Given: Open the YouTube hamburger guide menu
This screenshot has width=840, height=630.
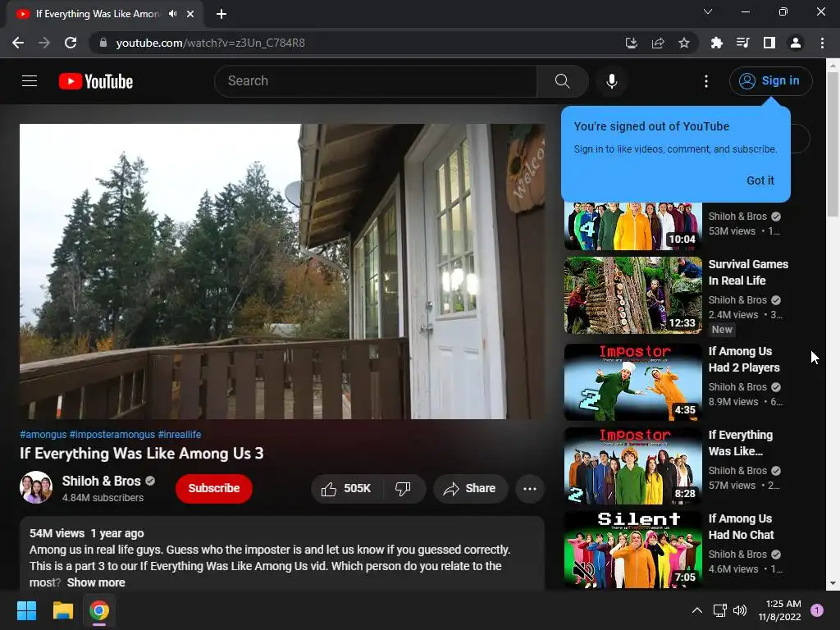Looking at the screenshot, I should coord(30,81).
